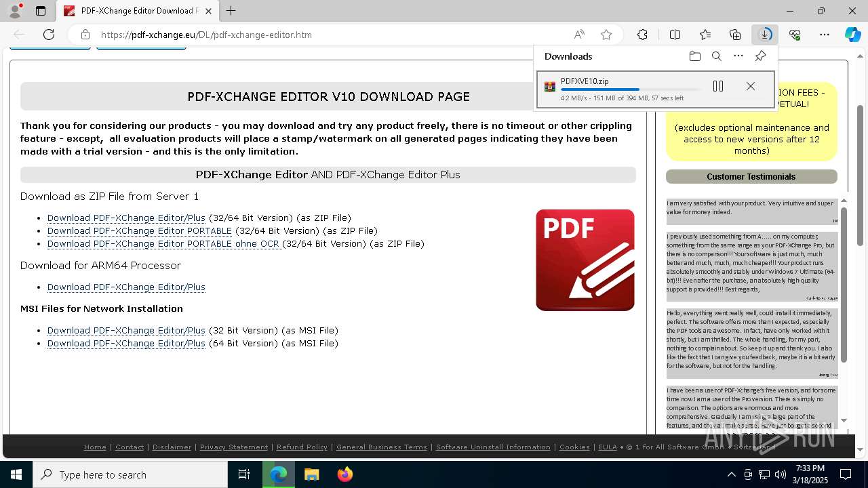Click PDFXVE10.zip file name in Downloads
The image size is (868, 488).
pos(585,81)
